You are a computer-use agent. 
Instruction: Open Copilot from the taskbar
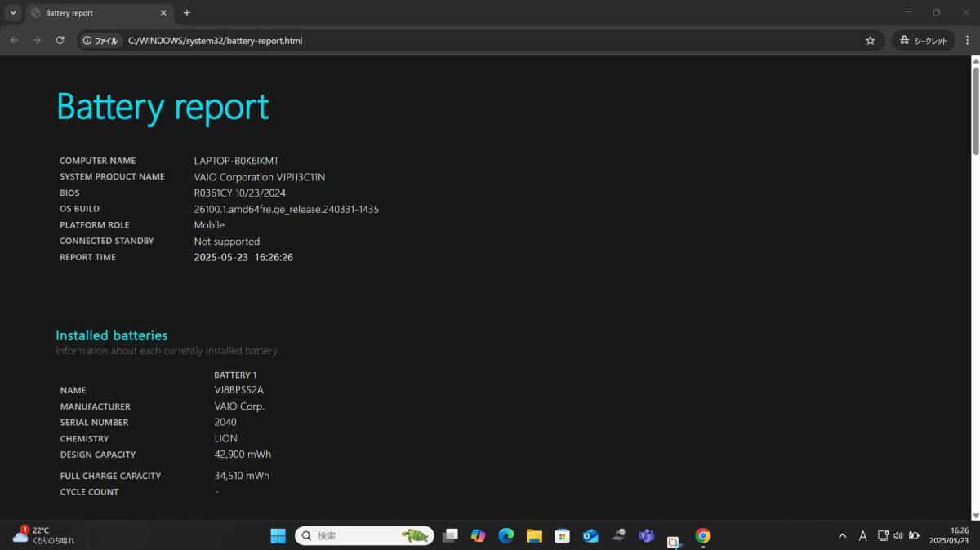(x=478, y=536)
